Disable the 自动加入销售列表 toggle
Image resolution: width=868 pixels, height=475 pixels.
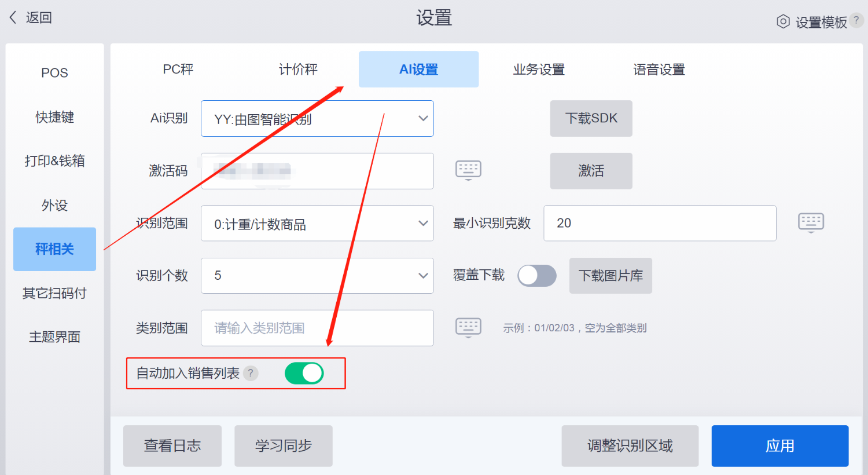click(x=304, y=373)
